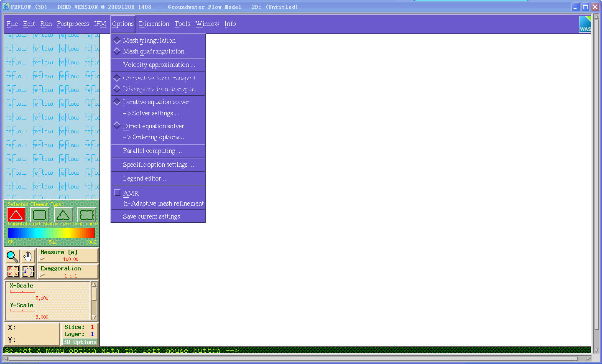Select the red triangle element type
The width and height of the screenshot is (602, 364).
tap(16, 215)
